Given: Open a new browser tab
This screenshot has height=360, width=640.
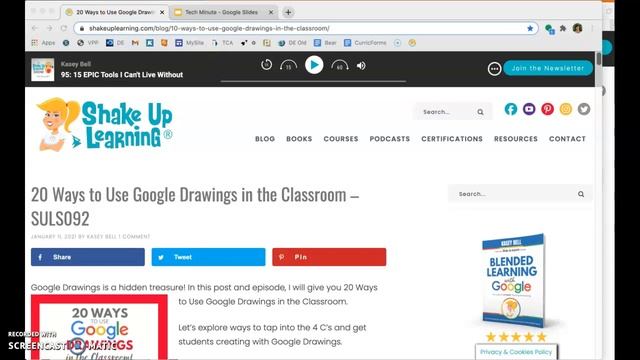Looking at the screenshot, I should [x=288, y=12].
